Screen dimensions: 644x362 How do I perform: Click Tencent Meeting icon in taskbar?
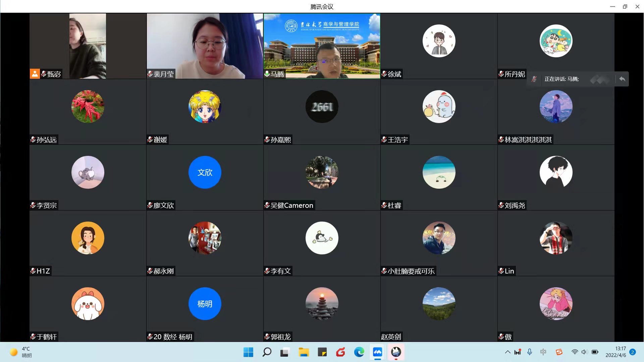(x=377, y=352)
